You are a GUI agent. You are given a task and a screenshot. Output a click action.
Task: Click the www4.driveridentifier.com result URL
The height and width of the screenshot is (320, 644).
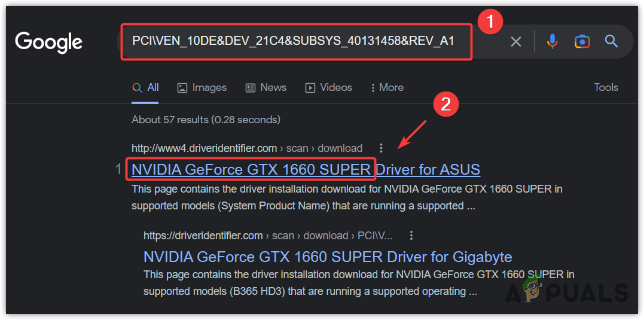[x=247, y=148]
